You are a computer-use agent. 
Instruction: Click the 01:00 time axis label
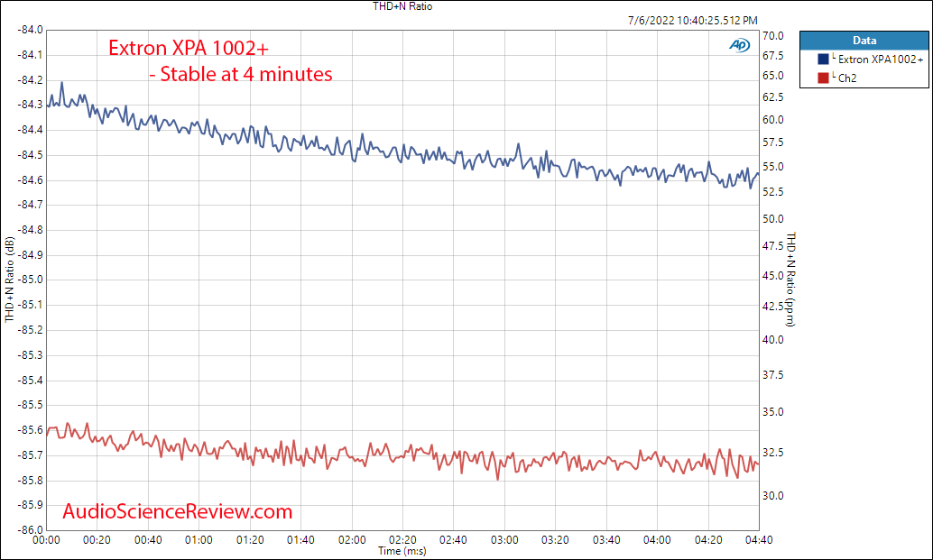click(199, 540)
